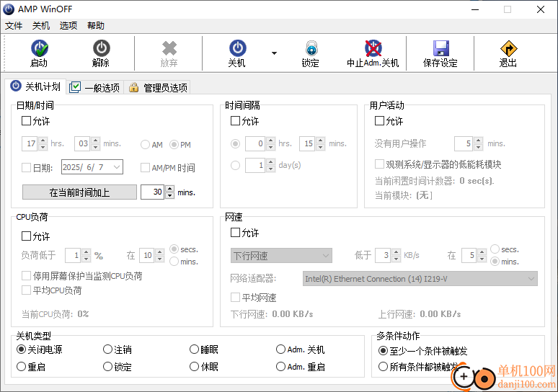Image resolution: width=558 pixels, height=392 pixels.
Task: Increase the 没有用户操作 5 mins. spinner
Action: [x=479, y=141]
